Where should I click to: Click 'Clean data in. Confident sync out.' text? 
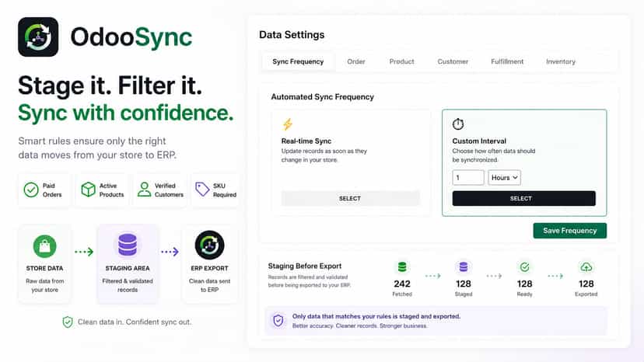pyautogui.click(x=135, y=322)
